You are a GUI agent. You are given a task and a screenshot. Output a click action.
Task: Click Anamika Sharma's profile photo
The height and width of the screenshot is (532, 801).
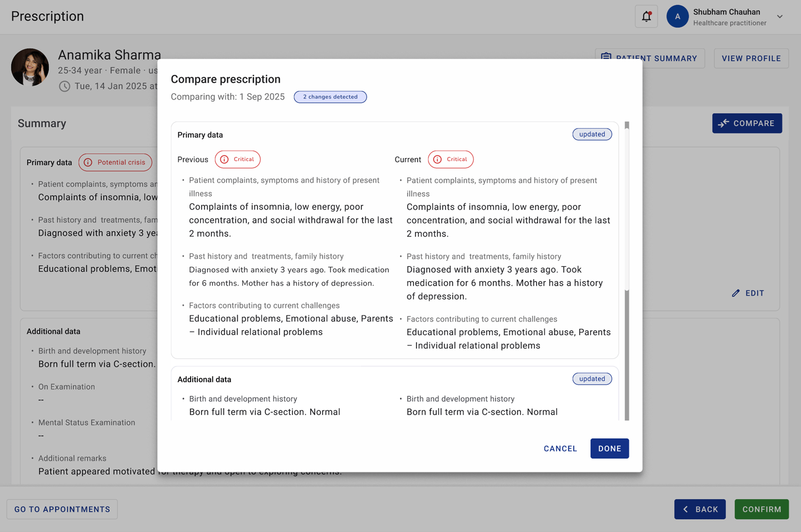30,67
